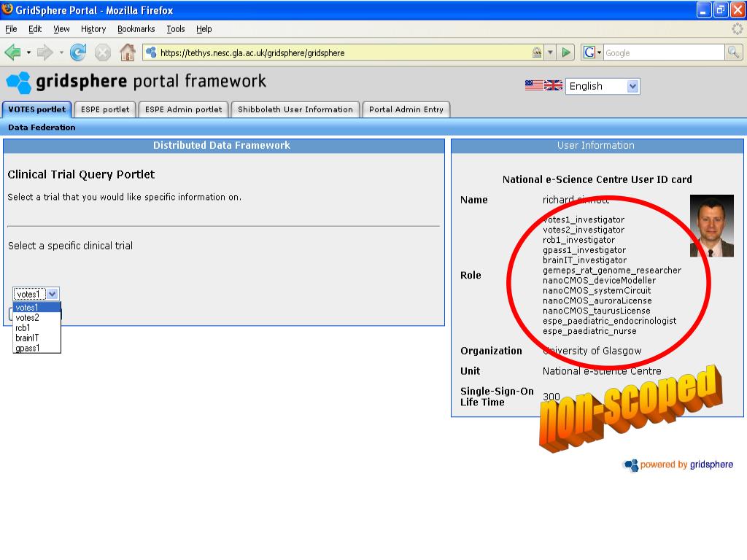
Task: Click the Distributed Data Framework panel header
Action: (x=224, y=145)
